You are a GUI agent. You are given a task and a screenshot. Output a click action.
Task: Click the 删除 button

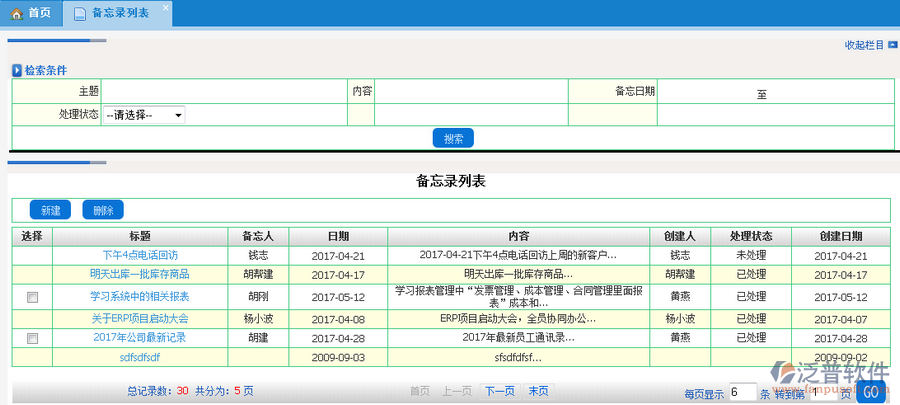click(x=103, y=210)
